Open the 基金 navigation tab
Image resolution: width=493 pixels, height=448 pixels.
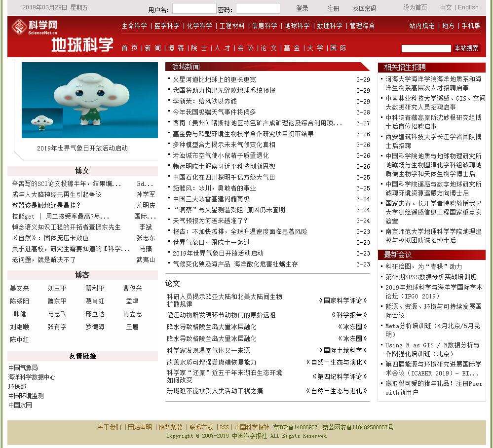292,48
